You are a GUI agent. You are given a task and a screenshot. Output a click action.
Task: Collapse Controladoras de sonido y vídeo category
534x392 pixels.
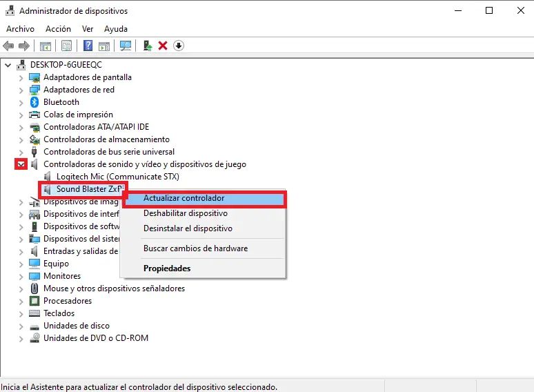(x=21, y=164)
